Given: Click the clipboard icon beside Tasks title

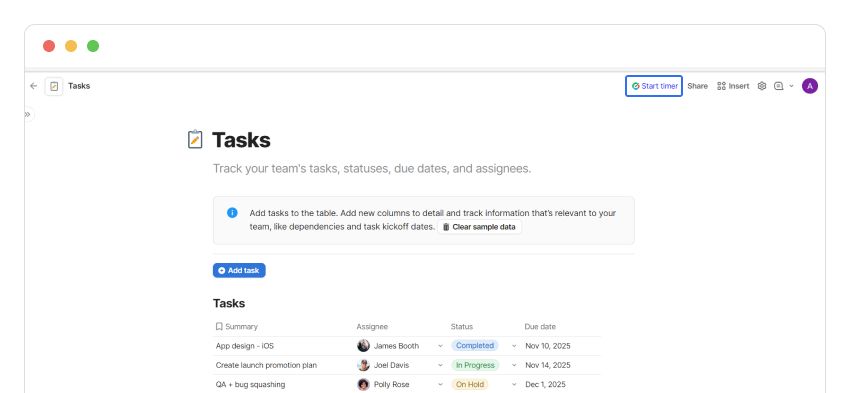Looking at the screenshot, I should (x=195, y=140).
